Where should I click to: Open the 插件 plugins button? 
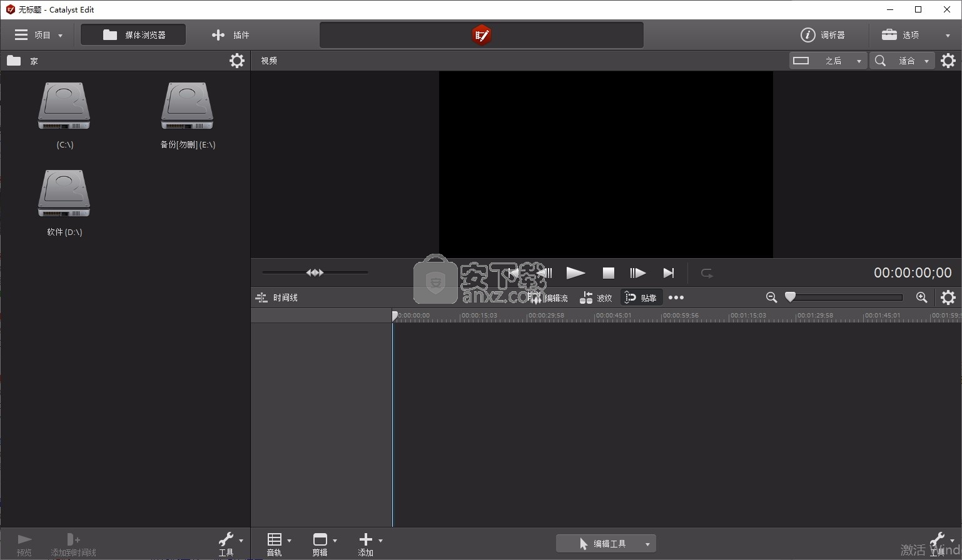pyautogui.click(x=231, y=35)
